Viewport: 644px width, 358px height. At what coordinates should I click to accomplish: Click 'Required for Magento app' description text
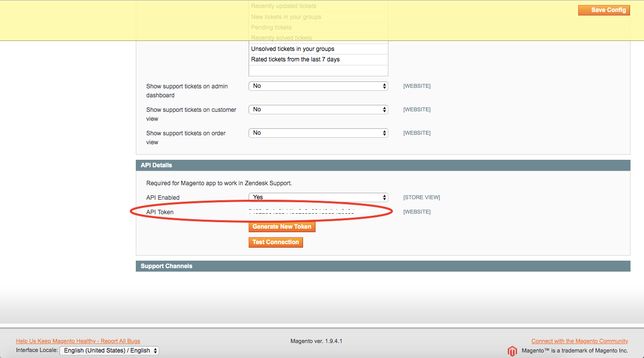pos(219,183)
